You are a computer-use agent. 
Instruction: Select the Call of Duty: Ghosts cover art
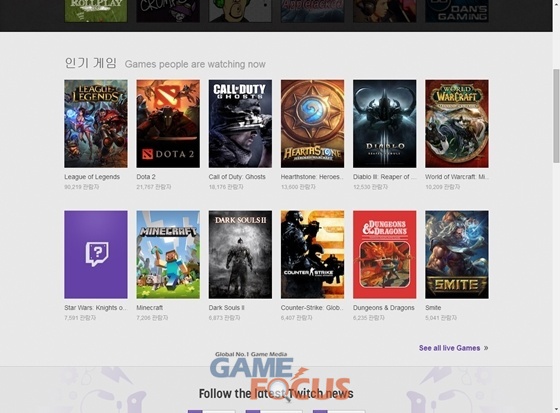pyautogui.click(x=240, y=124)
